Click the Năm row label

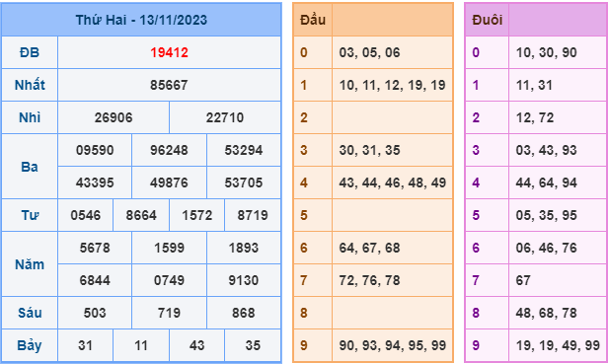(30, 264)
